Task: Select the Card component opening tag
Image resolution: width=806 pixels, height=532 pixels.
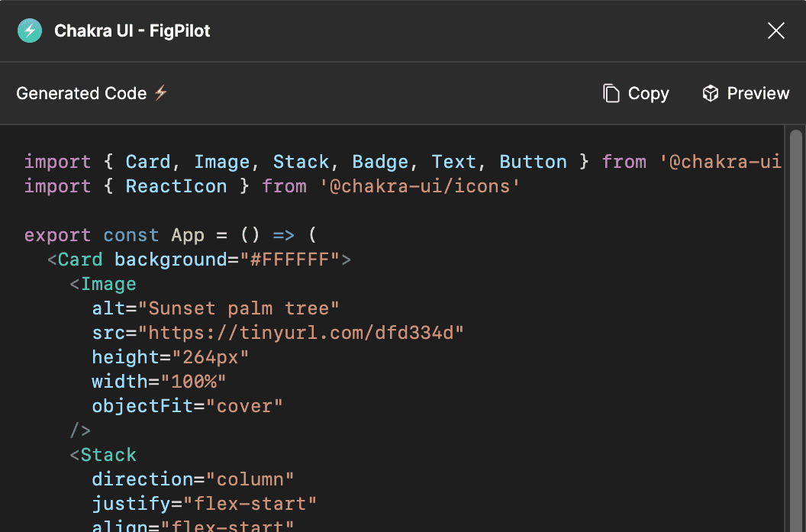Action: coord(79,259)
